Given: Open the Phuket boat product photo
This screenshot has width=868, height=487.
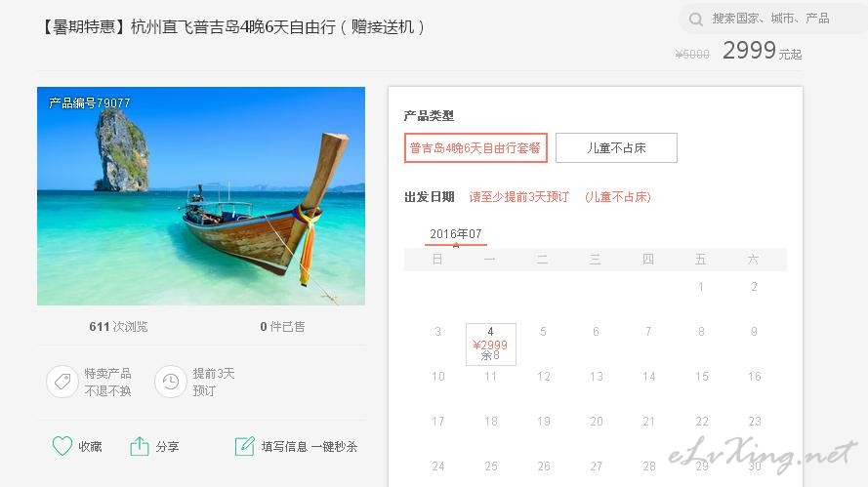Looking at the screenshot, I should click(201, 196).
